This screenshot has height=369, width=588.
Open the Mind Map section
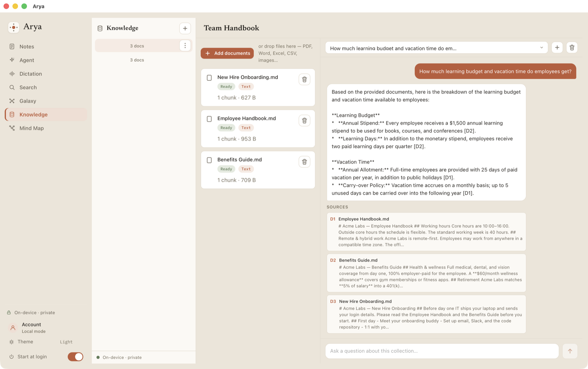click(46, 128)
